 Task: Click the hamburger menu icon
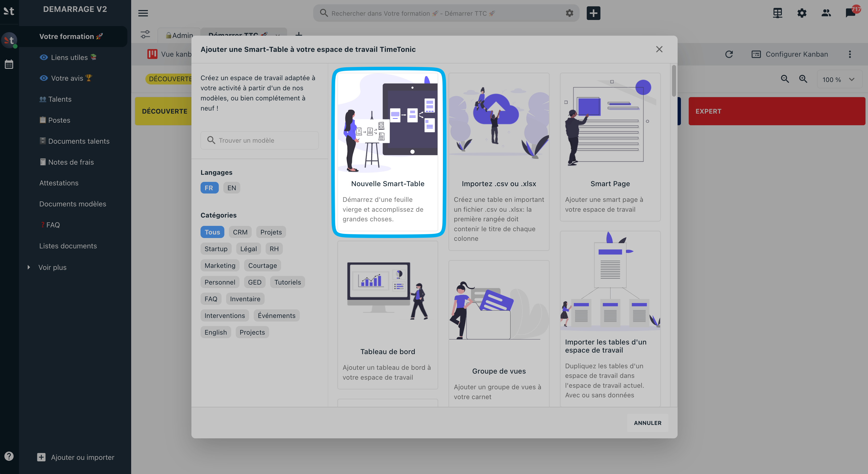[143, 13]
